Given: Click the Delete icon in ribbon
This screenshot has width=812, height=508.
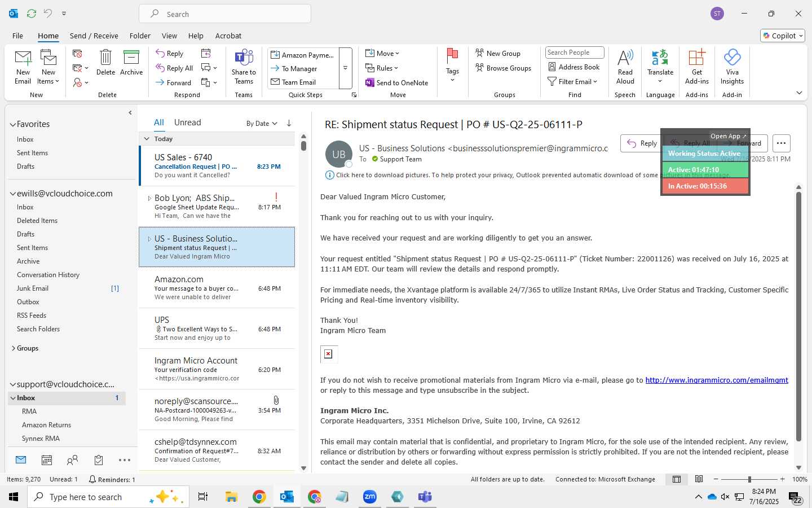Looking at the screenshot, I should (105, 62).
